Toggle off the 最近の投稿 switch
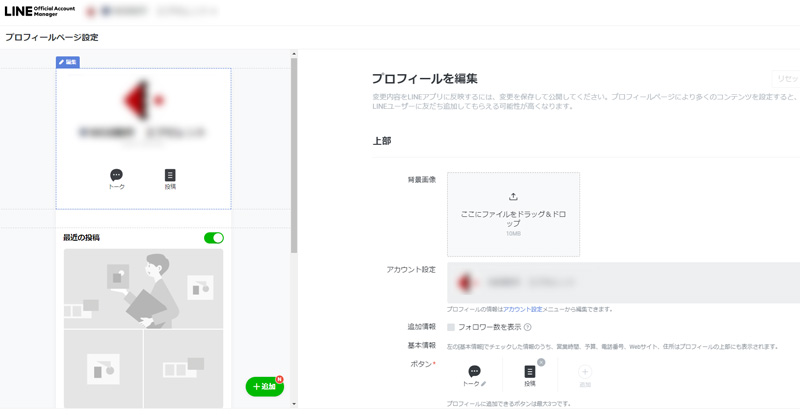Screen dimensions: 800x415 coord(214,238)
